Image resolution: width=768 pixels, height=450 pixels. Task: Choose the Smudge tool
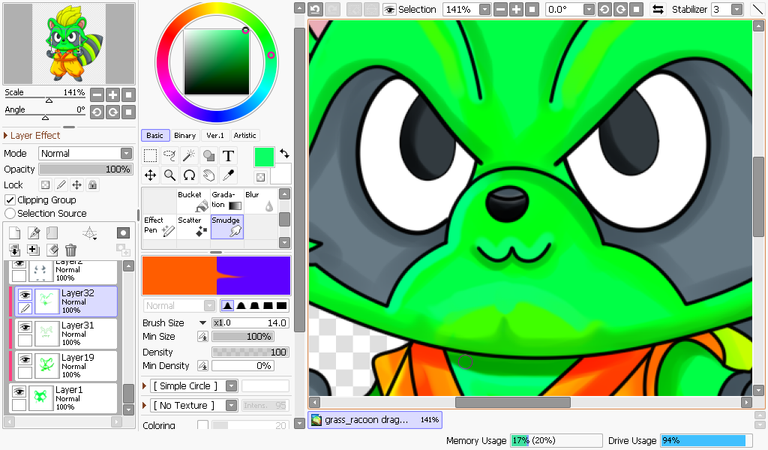(x=227, y=227)
